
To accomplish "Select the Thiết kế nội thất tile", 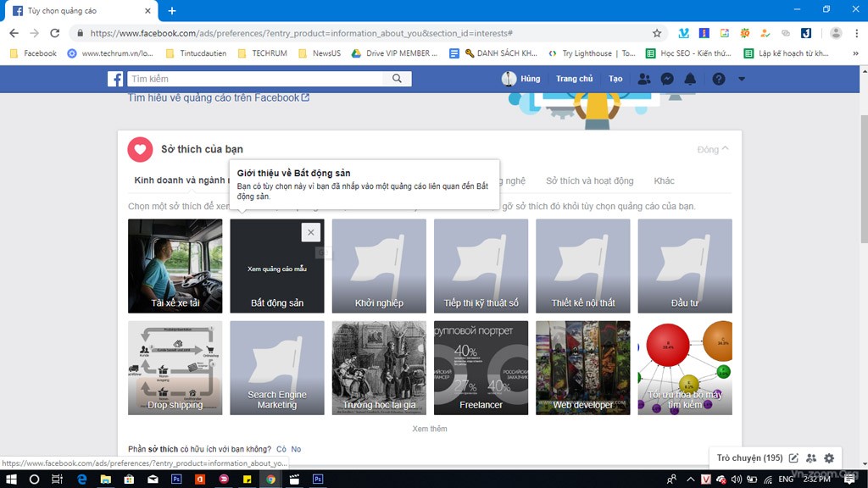I will 583,266.
